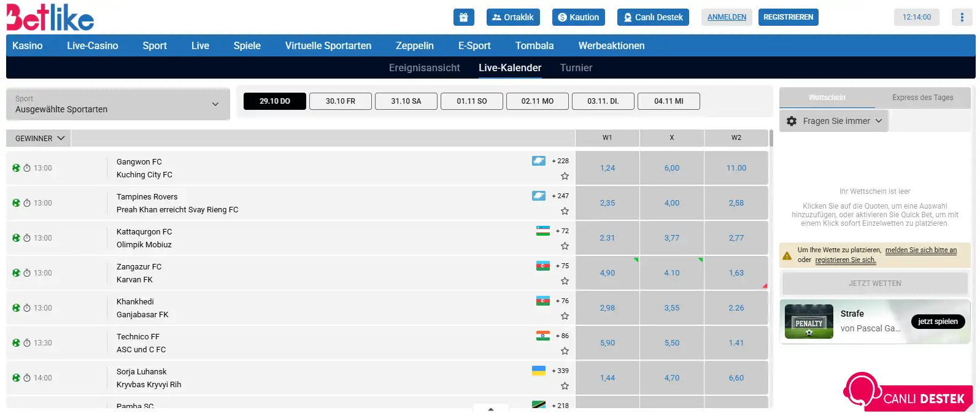Click the warning triangle in the login notice
The image size is (980, 413).
coord(787,255)
